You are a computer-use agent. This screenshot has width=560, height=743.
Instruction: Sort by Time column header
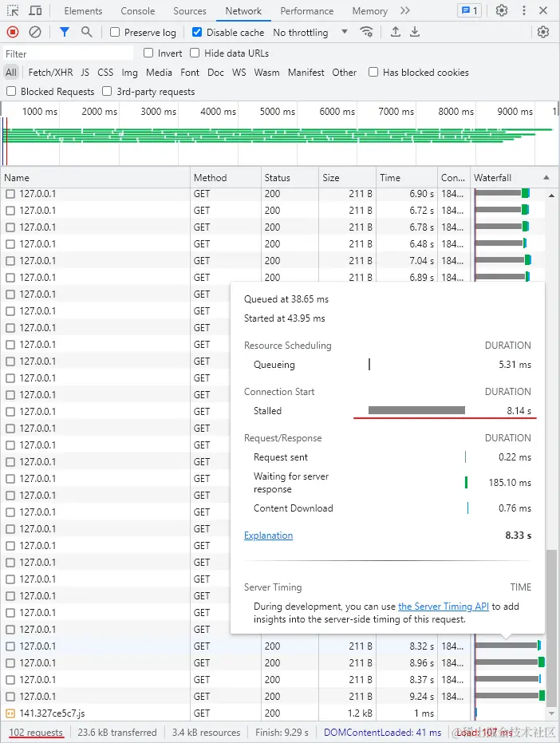407,178
